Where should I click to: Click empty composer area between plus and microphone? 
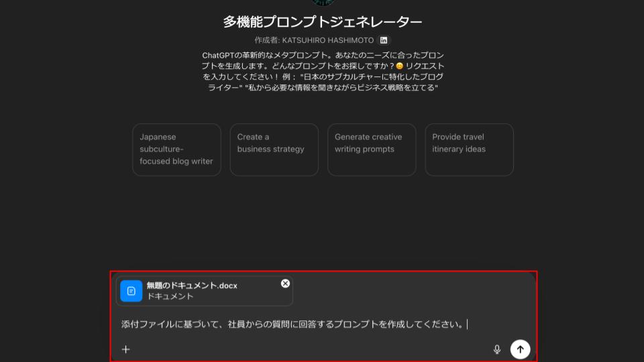point(309,349)
